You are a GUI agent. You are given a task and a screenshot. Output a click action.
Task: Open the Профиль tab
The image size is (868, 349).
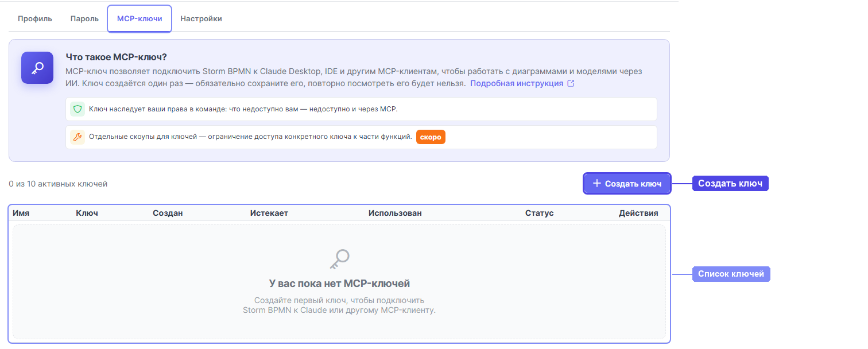click(35, 19)
